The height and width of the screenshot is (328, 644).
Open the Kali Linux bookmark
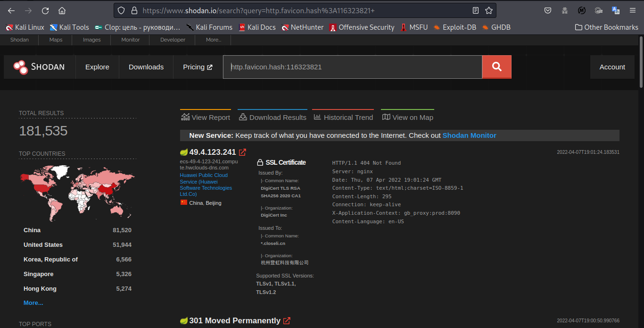click(25, 27)
